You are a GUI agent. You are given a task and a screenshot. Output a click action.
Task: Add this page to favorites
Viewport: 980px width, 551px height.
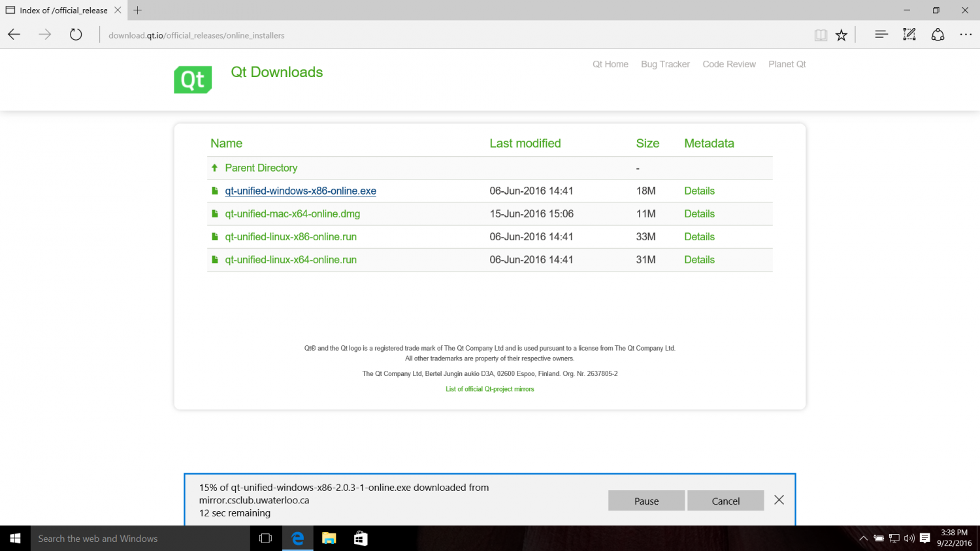pyautogui.click(x=841, y=35)
